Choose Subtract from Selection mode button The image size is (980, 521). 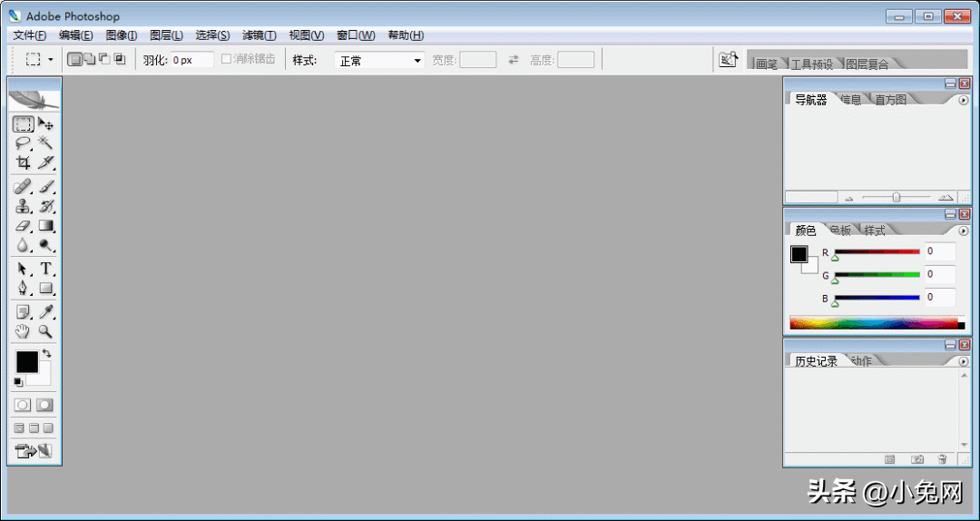pyautogui.click(x=104, y=59)
